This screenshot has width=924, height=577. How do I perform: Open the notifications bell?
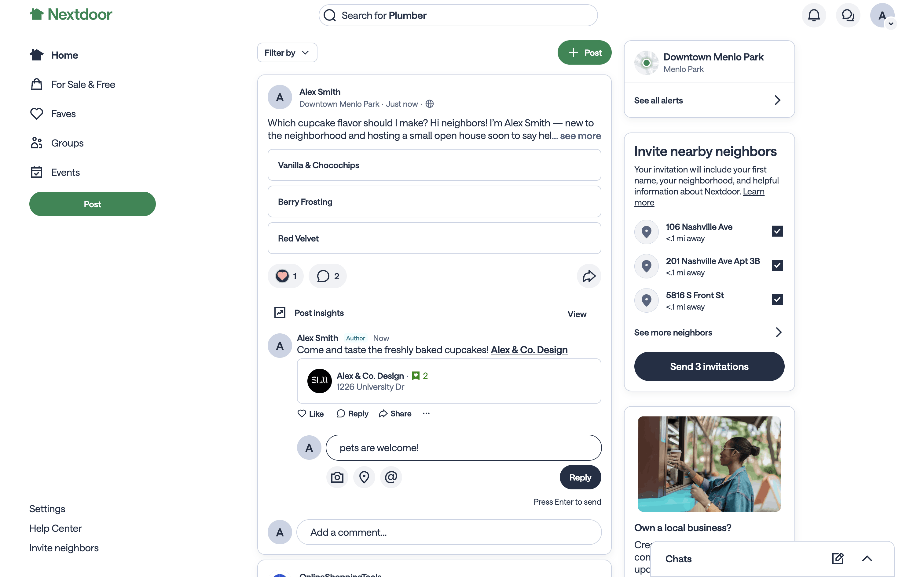pos(814,15)
